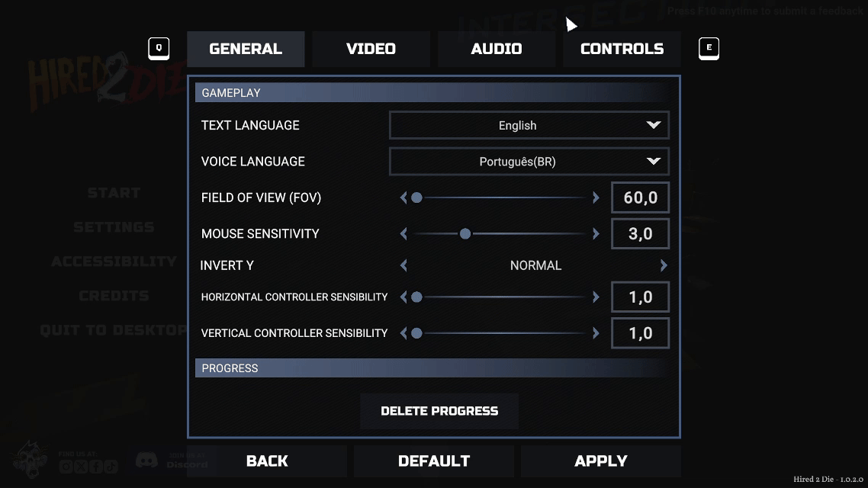Open the Facebook social icon
This screenshot has width=868, height=488.
pyautogui.click(x=96, y=467)
